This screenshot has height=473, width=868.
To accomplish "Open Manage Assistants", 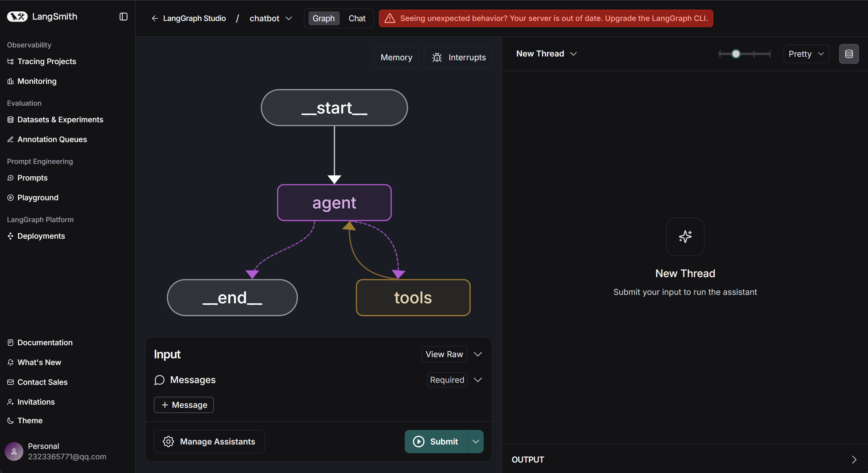I will 209,441.
